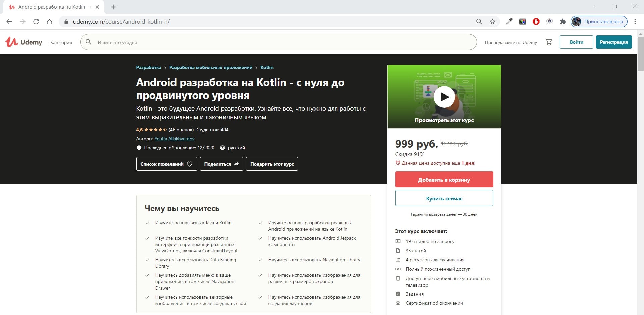Image resolution: width=644 pixels, height=315 pixels.
Task: Go back with browser back arrow
Action: [x=9, y=22]
